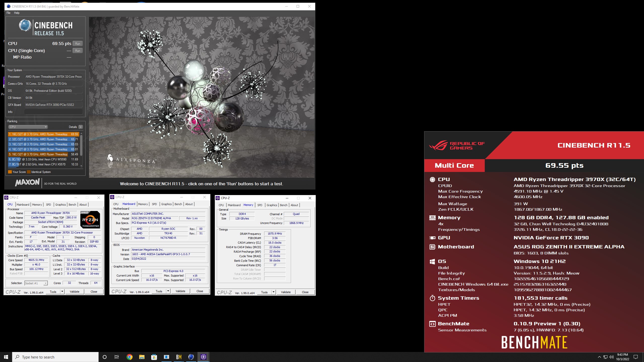Image resolution: width=644 pixels, height=362 pixels.
Task: Open the Bench tab in left CPU-Z window
Action: click(72, 205)
